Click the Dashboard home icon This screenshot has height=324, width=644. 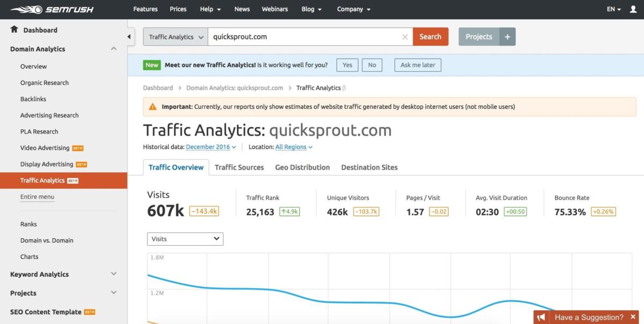[x=14, y=30]
